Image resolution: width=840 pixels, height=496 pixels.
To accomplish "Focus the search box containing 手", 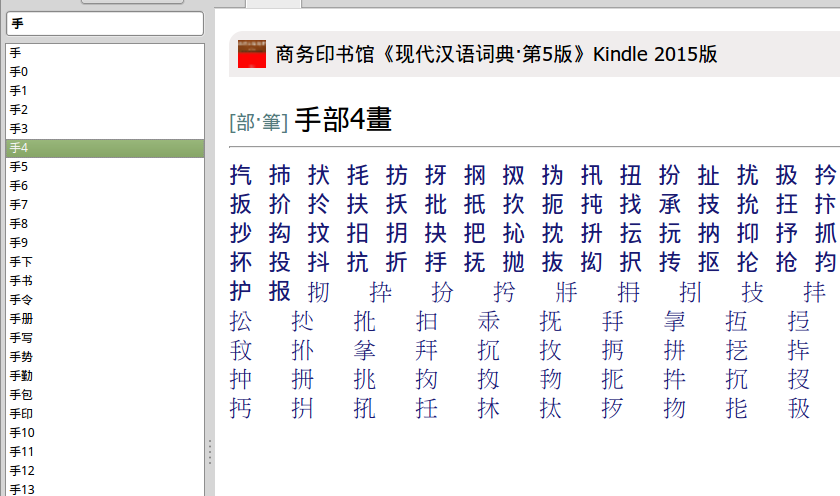I will click(x=105, y=24).
